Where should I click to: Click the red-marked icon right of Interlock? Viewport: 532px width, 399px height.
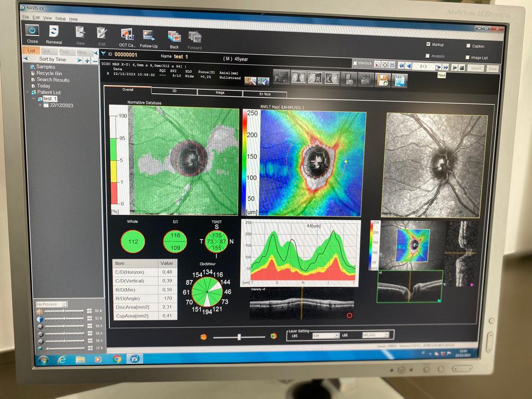pos(377,64)
